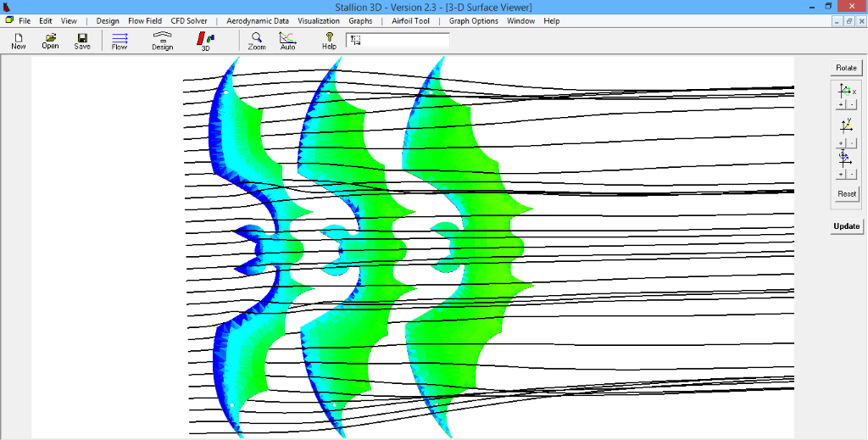Click the Rotate button
The height and width of the screenshot is (440, 868).
(847, 68)
